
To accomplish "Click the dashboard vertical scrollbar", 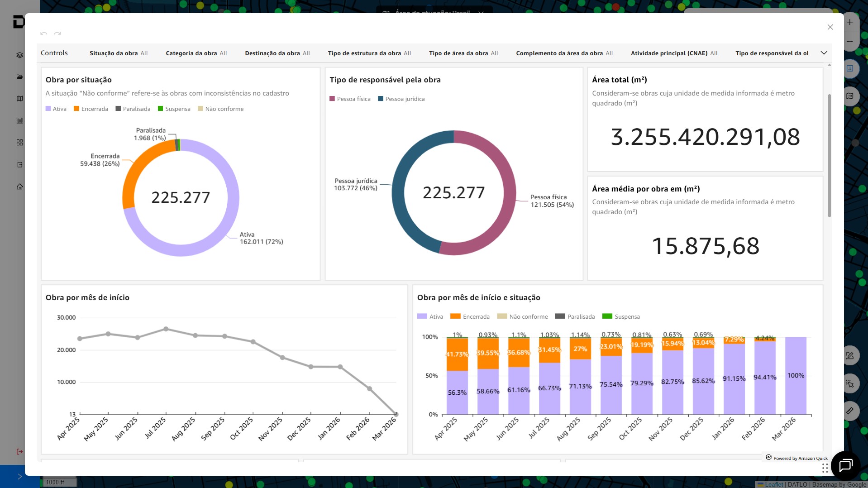I will coord(829,155).
